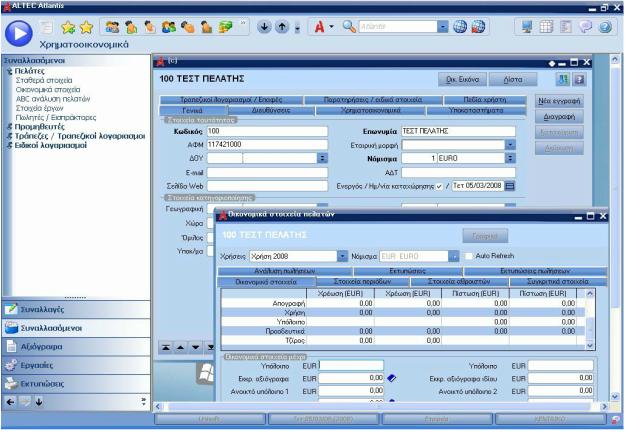Click the Νέα εγγραφή button
Screen dimensions: 625x432
coord(559,101)
